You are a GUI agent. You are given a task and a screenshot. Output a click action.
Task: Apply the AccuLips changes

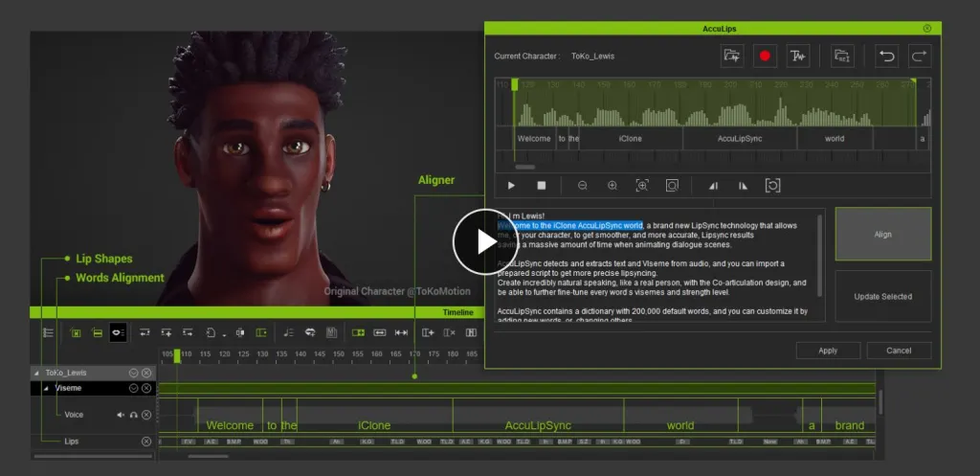pos(828,351)
